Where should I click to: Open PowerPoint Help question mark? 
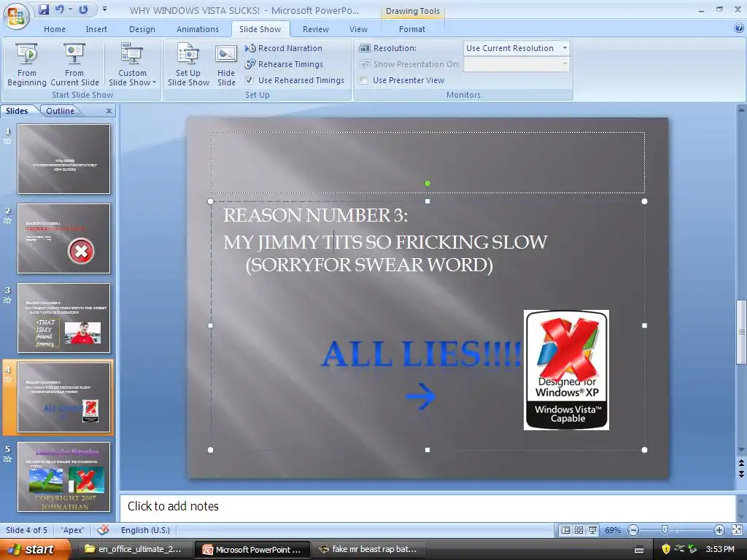pyautogui.click(x=739, y=28)
